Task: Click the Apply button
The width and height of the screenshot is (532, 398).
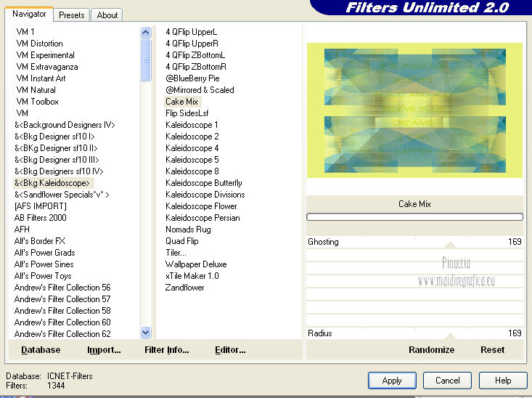Action: click(x=392, y=381)
